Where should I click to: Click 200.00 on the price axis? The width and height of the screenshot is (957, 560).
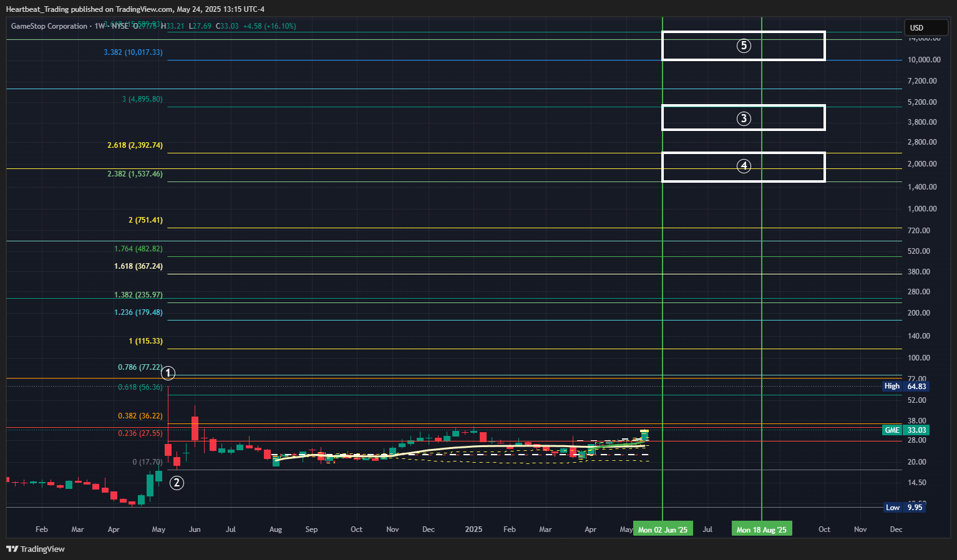pos(919,313)
